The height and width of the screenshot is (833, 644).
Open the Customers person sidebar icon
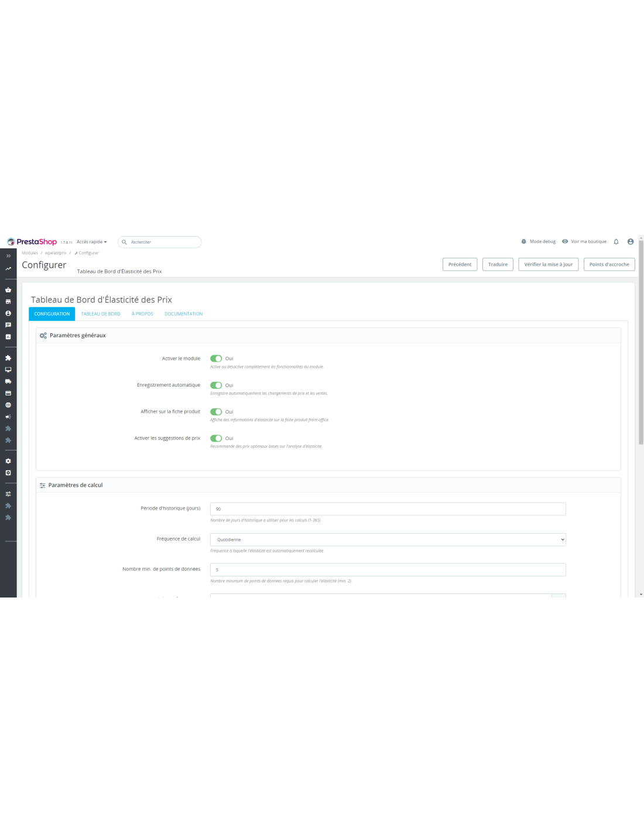[8, 313]
